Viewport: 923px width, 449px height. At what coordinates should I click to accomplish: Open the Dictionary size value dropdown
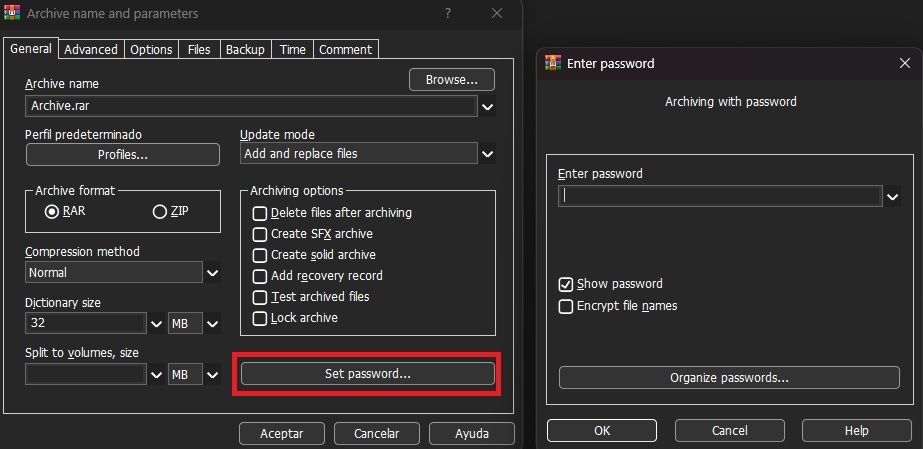coord(157,324)
